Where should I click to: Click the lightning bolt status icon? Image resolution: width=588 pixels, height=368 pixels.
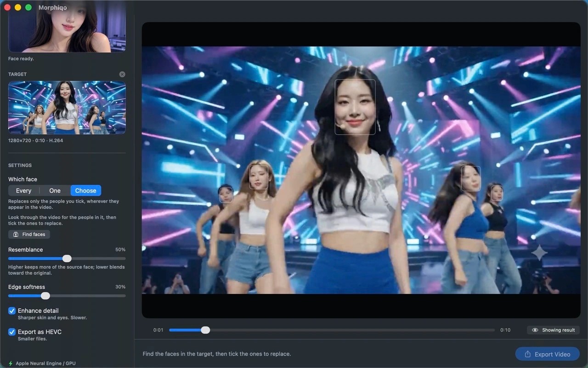click(11, 363)
